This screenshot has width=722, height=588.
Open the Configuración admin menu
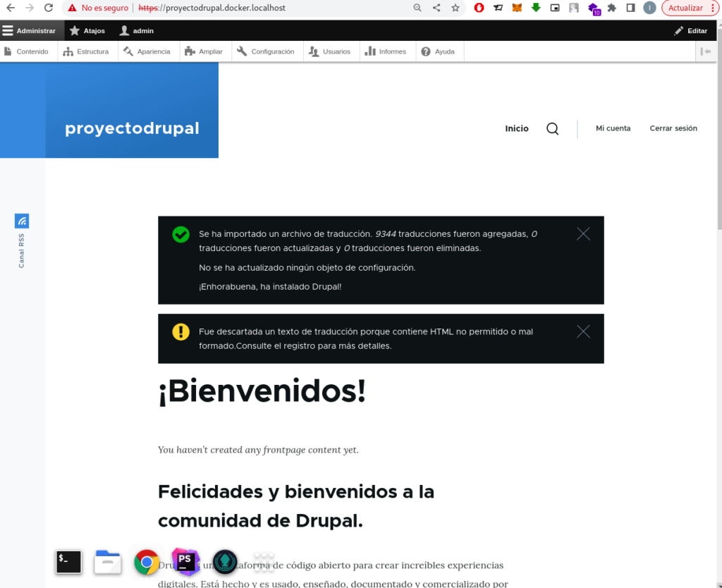pyautogui.click(x=266, y=51)
